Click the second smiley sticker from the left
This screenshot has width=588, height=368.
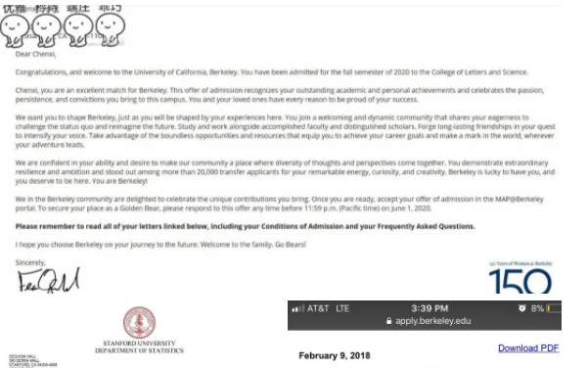pos(46,30)
